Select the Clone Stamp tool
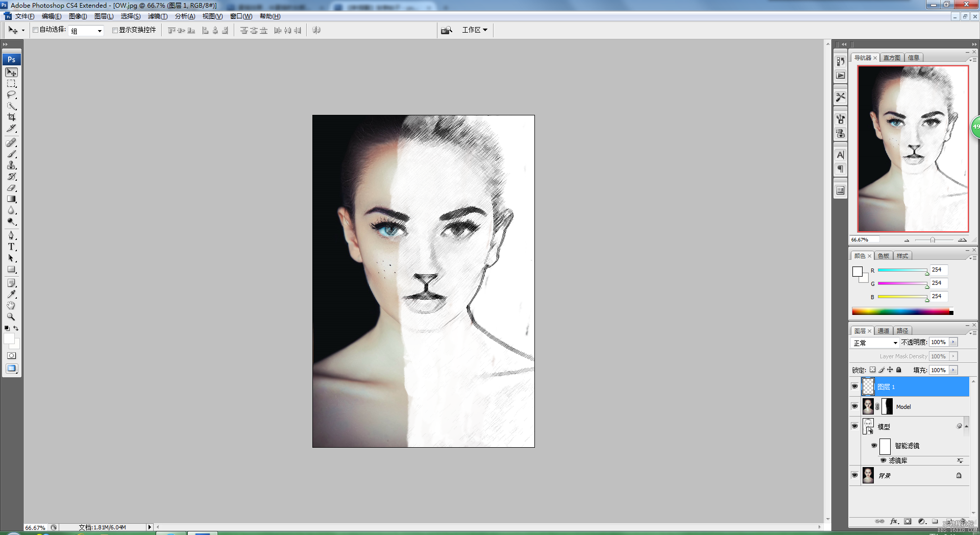The height and width of the screenshot is (535, 980). pos(11,165)
